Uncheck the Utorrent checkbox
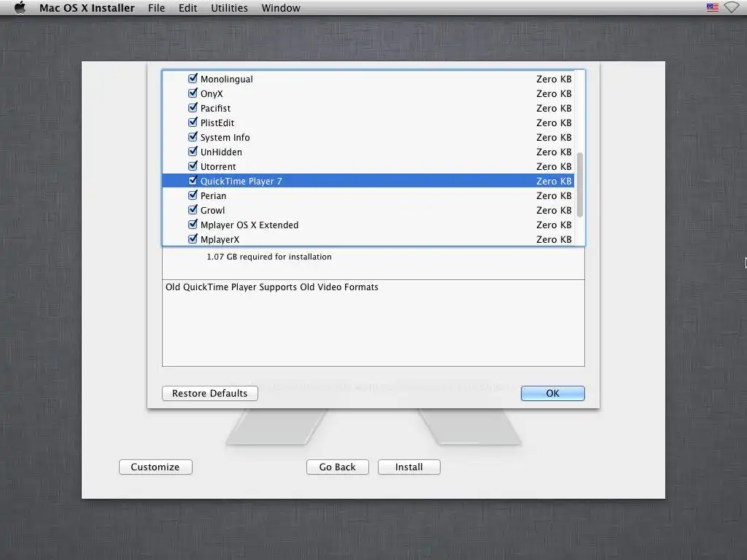 (193, 166)
